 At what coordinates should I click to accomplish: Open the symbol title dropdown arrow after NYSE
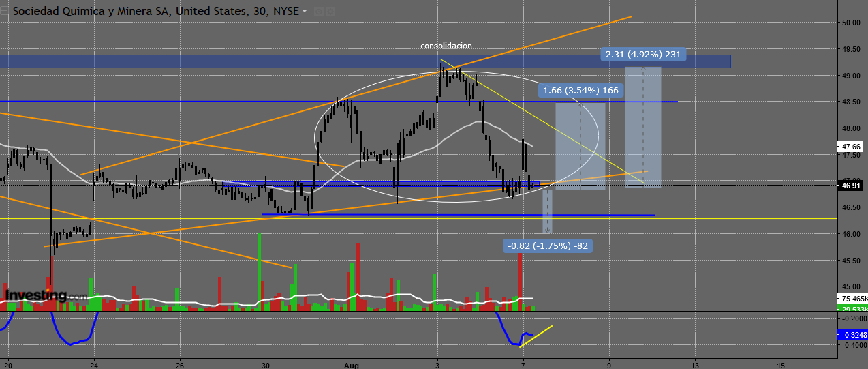point(305,11)
